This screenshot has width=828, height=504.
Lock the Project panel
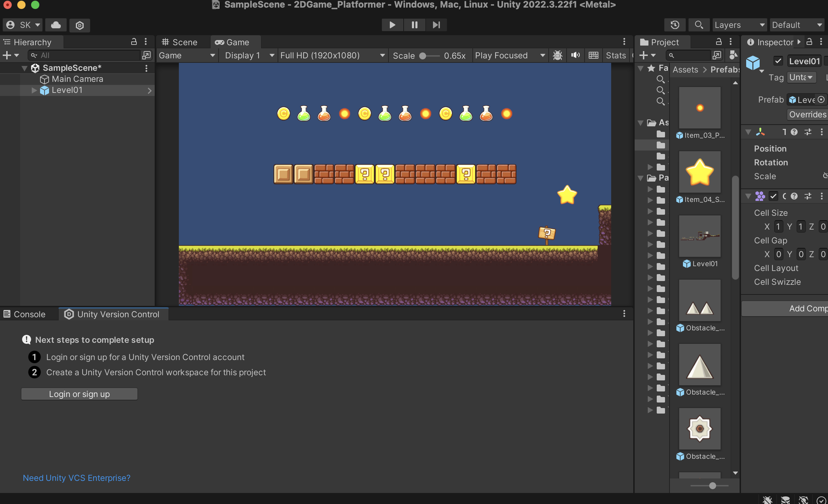pos(719,42)
